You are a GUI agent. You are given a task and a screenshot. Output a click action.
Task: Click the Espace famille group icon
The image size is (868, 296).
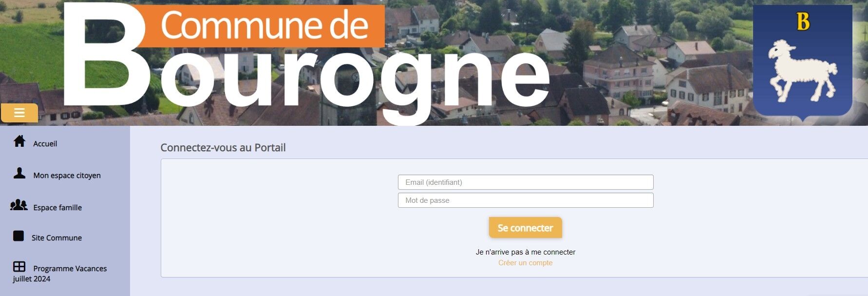(19, 205)
